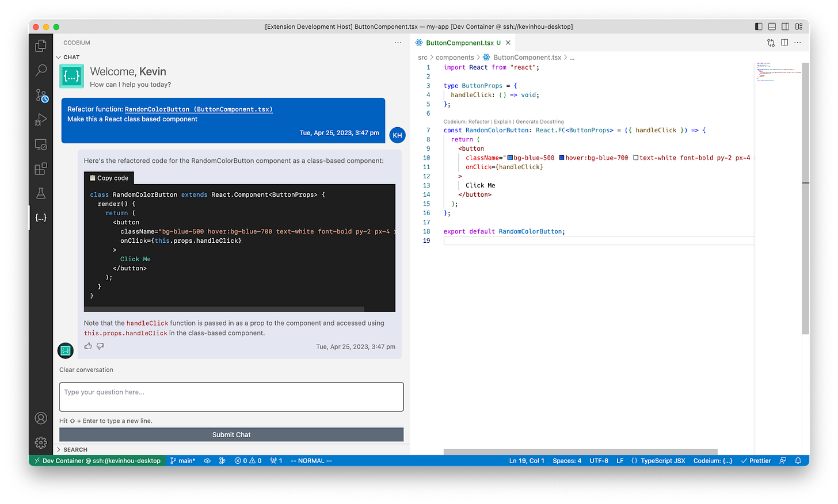This screenshot has height=504, width=838.
Task: Click the bg-blue-500 color swatch
Action: [x=510, y=158]
